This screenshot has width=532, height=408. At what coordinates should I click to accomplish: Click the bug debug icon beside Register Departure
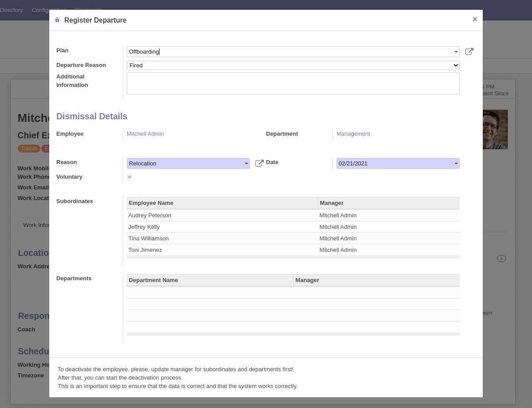(57, 20)
